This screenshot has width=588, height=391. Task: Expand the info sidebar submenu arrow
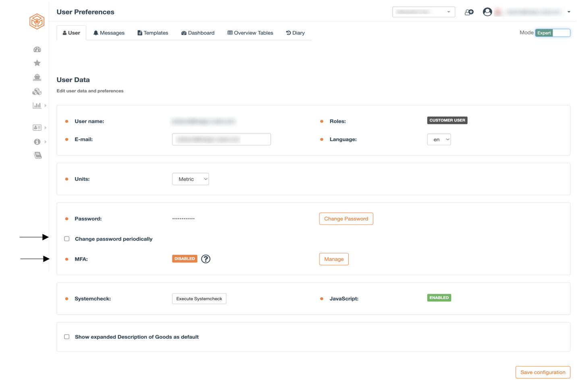[x=46, y=142]
